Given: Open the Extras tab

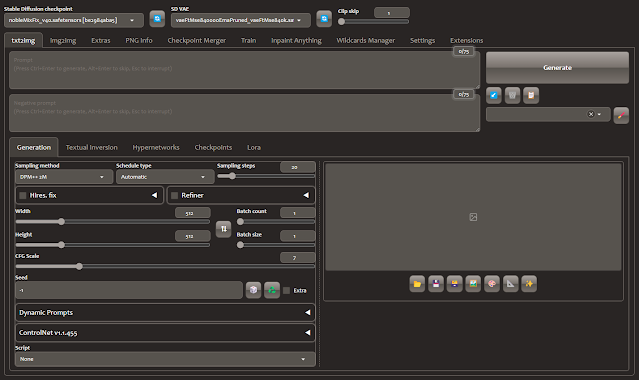Looking at the screenshot, I should click(101, 40).
